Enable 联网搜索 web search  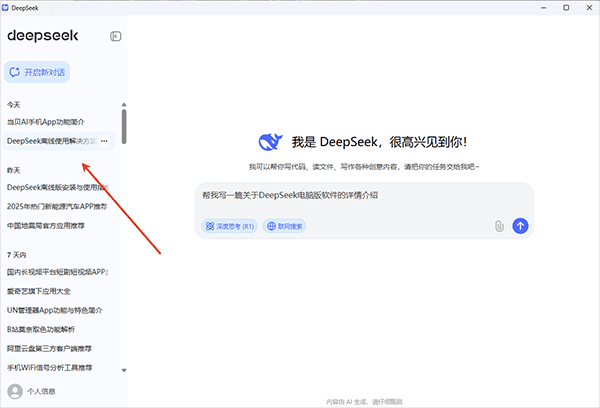[285, 226]
